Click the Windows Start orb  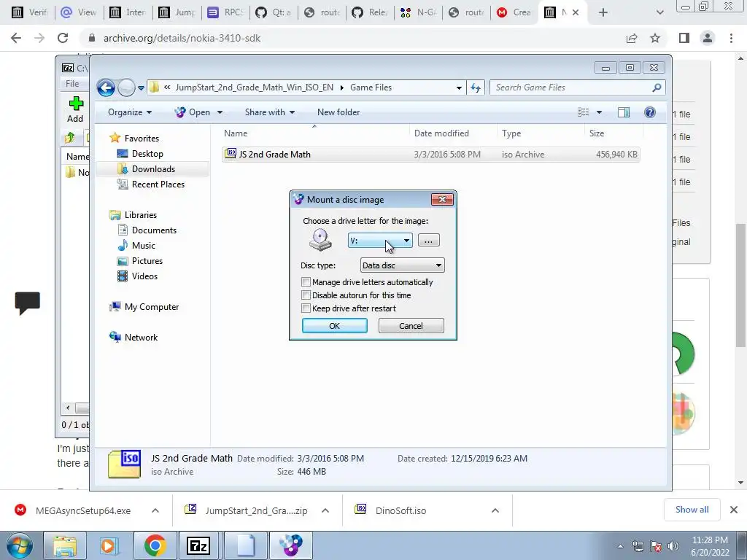click(19, 545)
